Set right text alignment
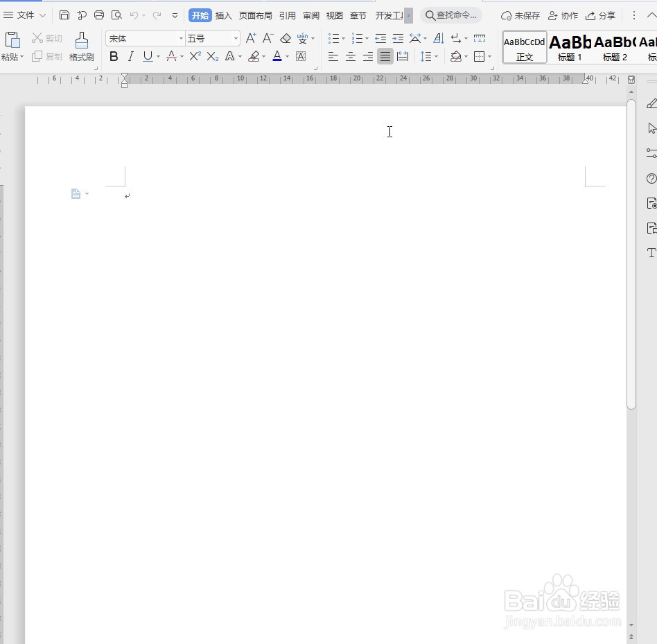The image size is (657, 644). click(x=368, y=56)
